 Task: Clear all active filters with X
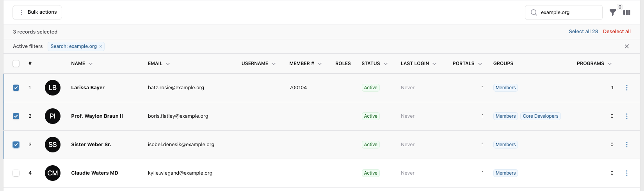tap(627, 46)
